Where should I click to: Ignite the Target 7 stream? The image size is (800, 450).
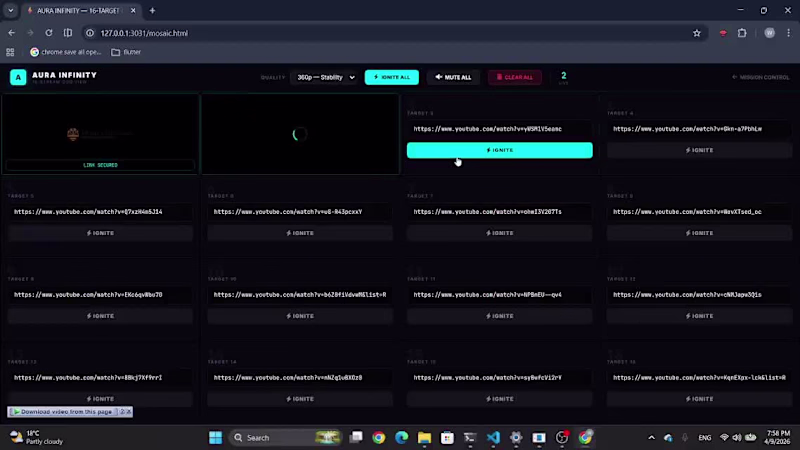[x=499, y=233]
